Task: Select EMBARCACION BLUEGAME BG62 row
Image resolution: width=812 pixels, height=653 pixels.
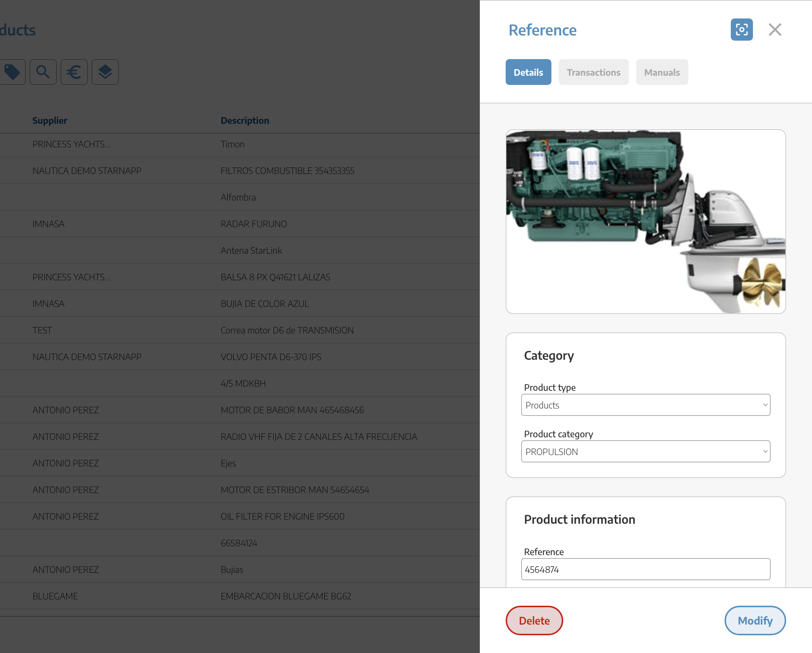Action: pyautogui.click(x=240, y=596)
